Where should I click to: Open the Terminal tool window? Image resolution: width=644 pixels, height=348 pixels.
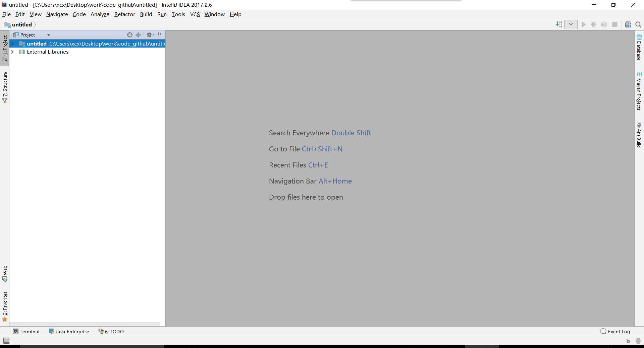tap(26, 332)
